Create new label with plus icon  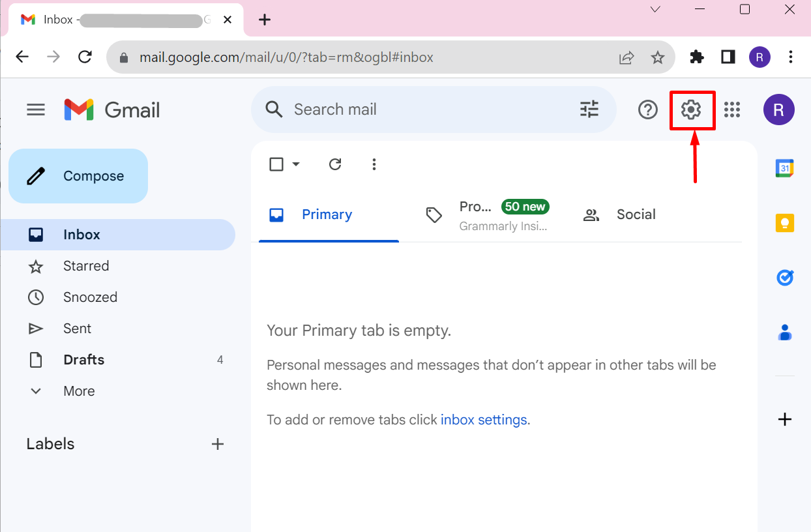[218, 444]
